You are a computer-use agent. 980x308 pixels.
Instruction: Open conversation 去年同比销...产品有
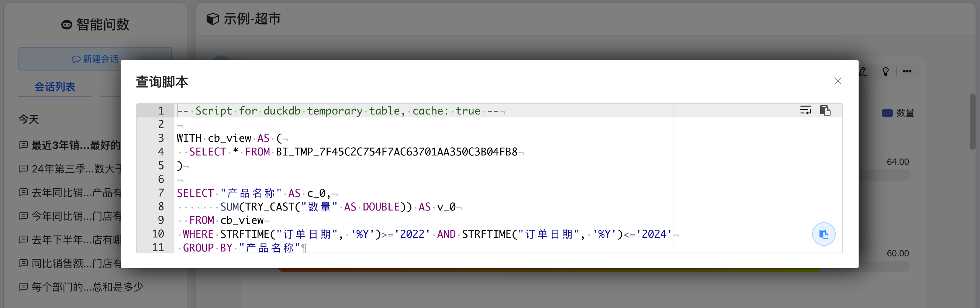(x=70, y=192)
